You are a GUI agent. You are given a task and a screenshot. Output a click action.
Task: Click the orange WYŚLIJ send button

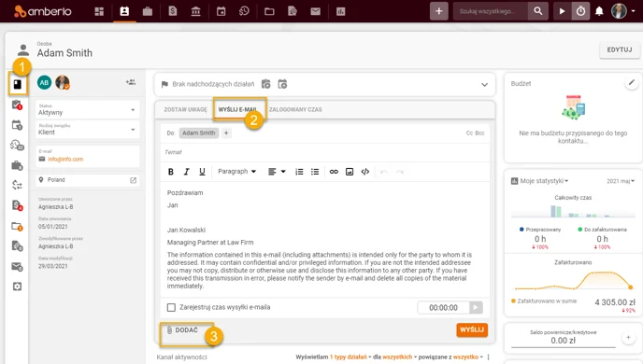click(x=472, y=330)
